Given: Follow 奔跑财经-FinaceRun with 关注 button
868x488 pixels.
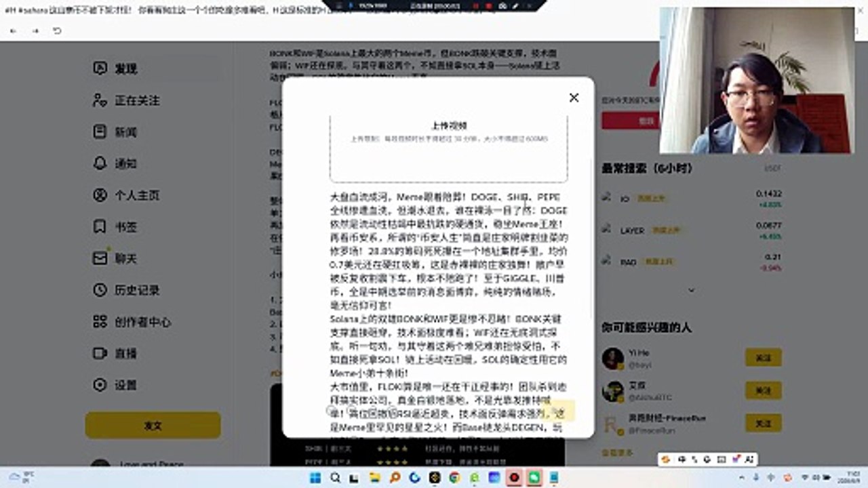Looking at the screenshot, I should pyautogui.click(x=763, y=423).
